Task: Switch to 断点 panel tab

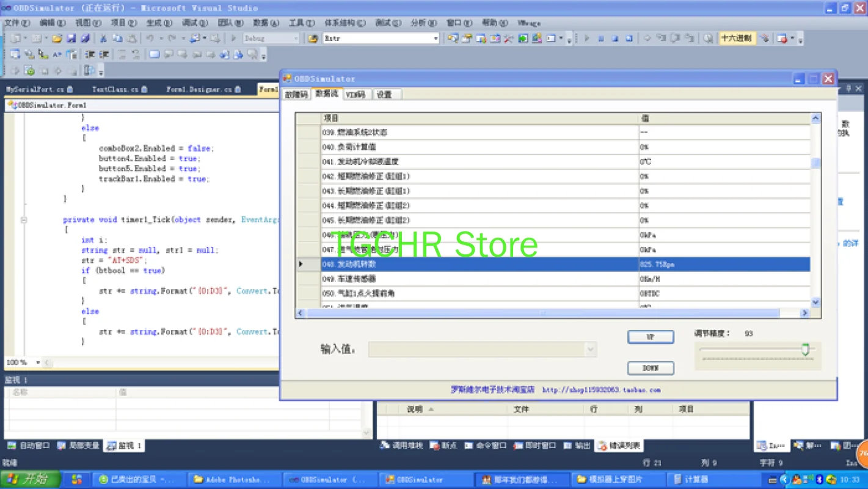Action: coord(443,446)
